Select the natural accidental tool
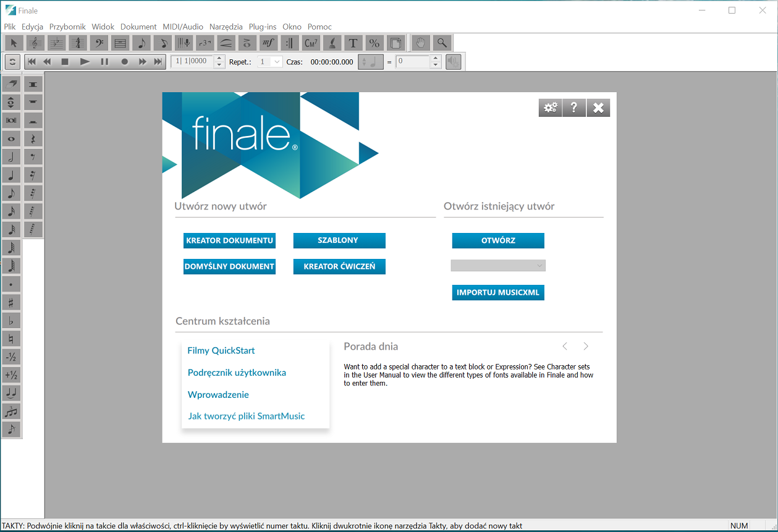The width and height of the screenshot is (778, 532). point(12,339)
